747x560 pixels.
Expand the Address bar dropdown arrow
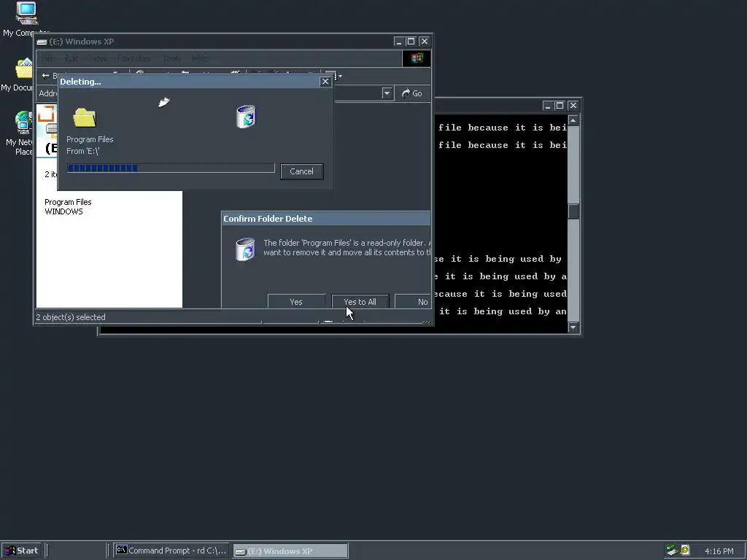click(x=387, y=93)
